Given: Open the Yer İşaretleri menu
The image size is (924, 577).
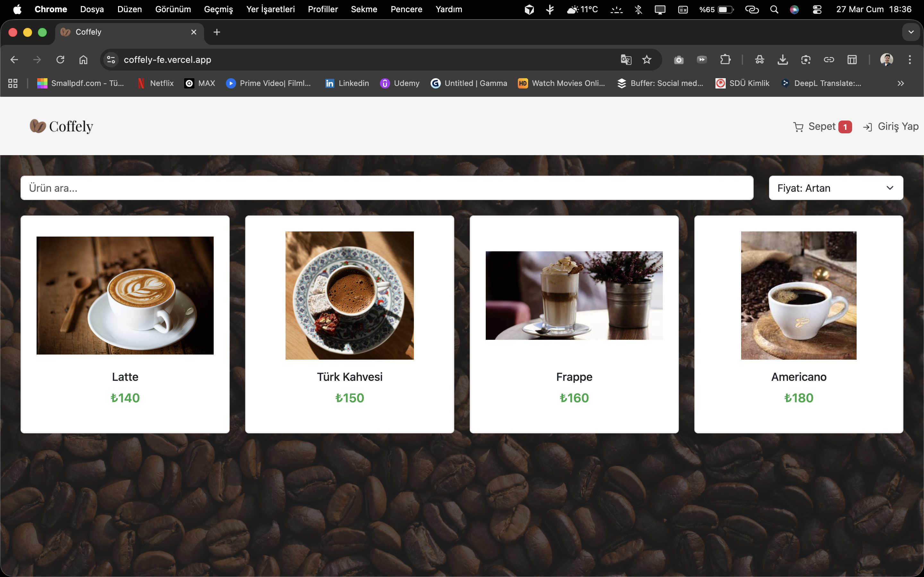Looking at the screenshot, I should (x=270, y=9).
